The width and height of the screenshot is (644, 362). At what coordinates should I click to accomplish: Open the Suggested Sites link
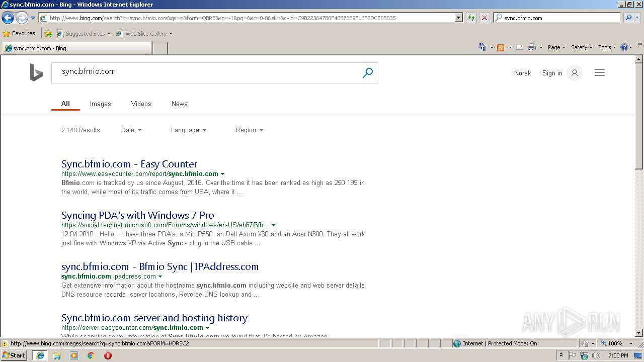[x=83, y=34]
